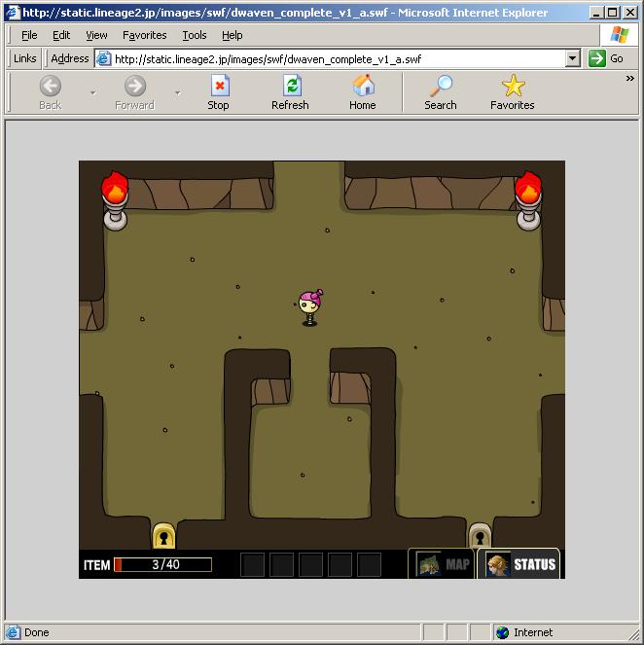Click the ITEM 3/40 progress bar
Screen dimensions: 644x645
pyautogui.click(x=163, y=564)
